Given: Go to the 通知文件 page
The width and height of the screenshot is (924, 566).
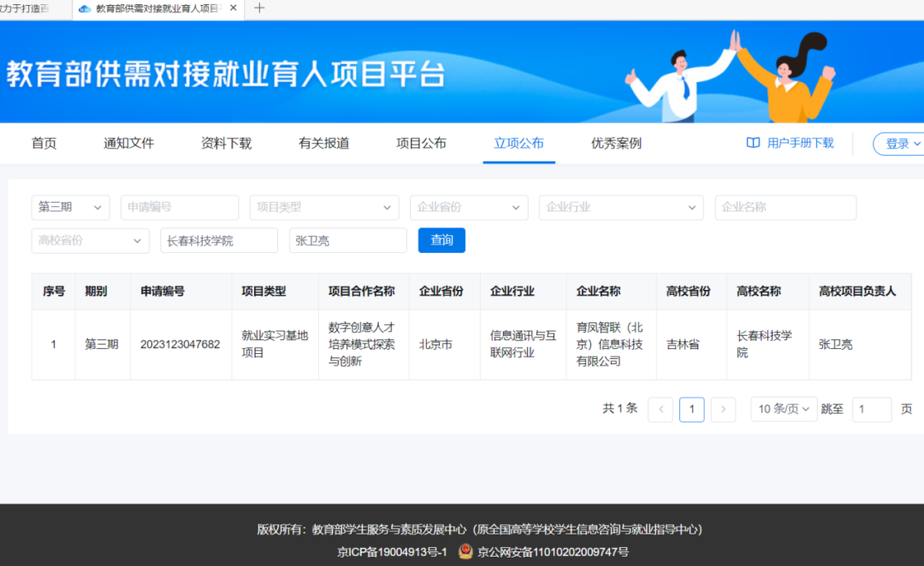Looking at the screenshot, I should click(128, 144).
